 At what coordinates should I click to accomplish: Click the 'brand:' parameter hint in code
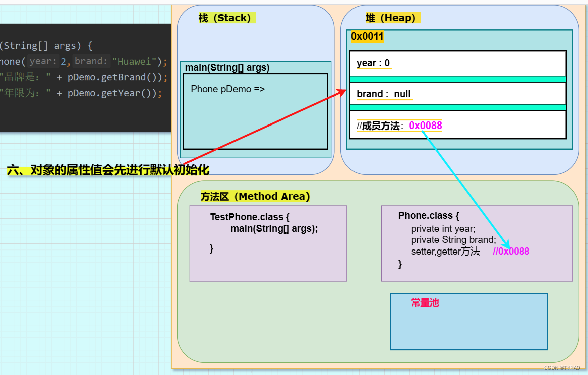(91, 61)
